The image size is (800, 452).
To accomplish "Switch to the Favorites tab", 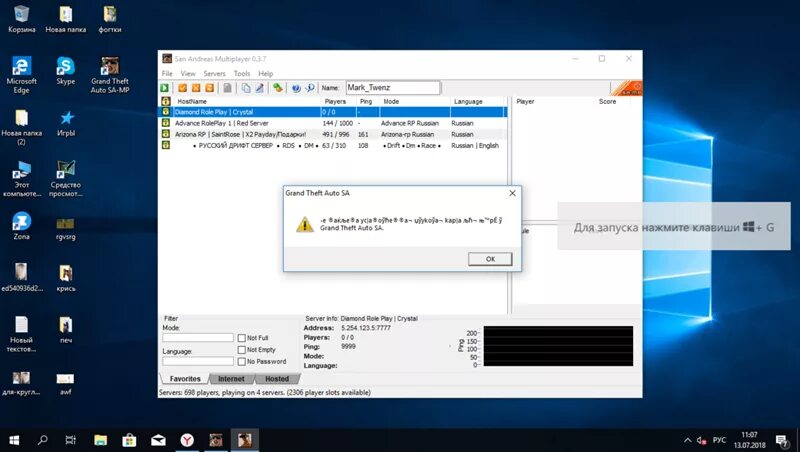I will point(185,379).
